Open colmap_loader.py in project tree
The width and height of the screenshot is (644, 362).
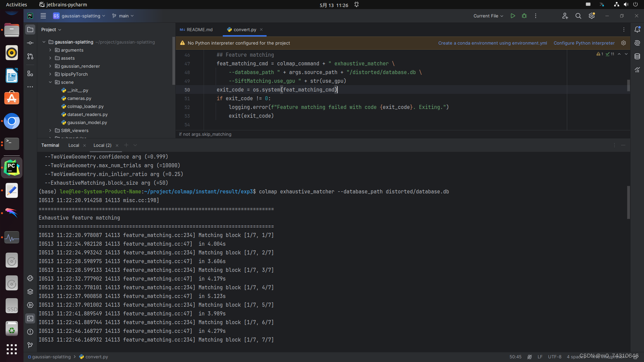pos(85,106)
